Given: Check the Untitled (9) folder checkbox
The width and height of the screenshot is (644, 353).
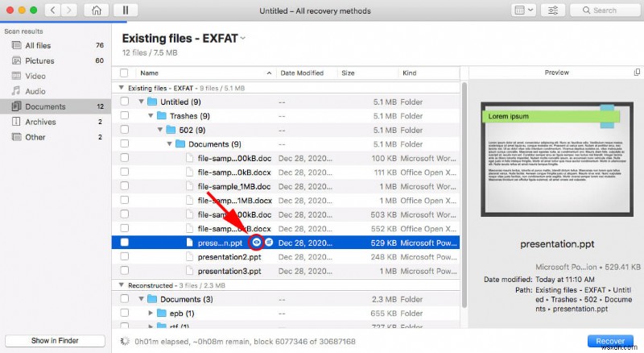Looking at the screenshot, I should click(x=125, y=102).
